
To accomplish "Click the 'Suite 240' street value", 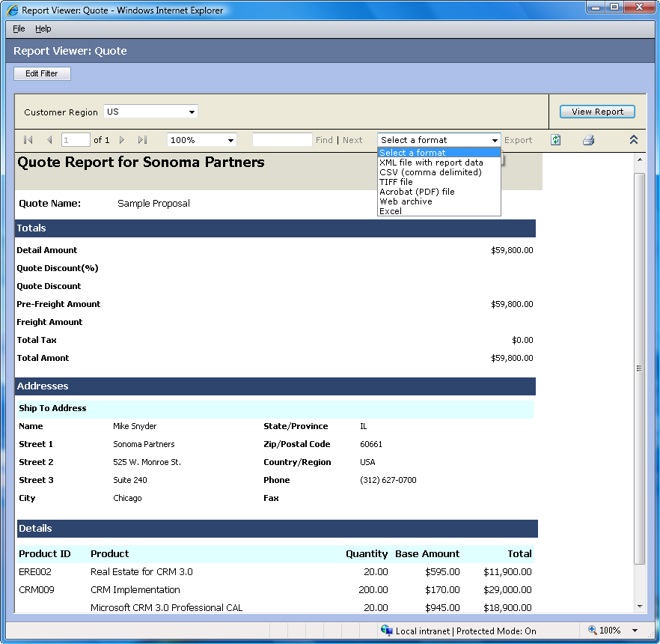I will click(x=130, y=480).
